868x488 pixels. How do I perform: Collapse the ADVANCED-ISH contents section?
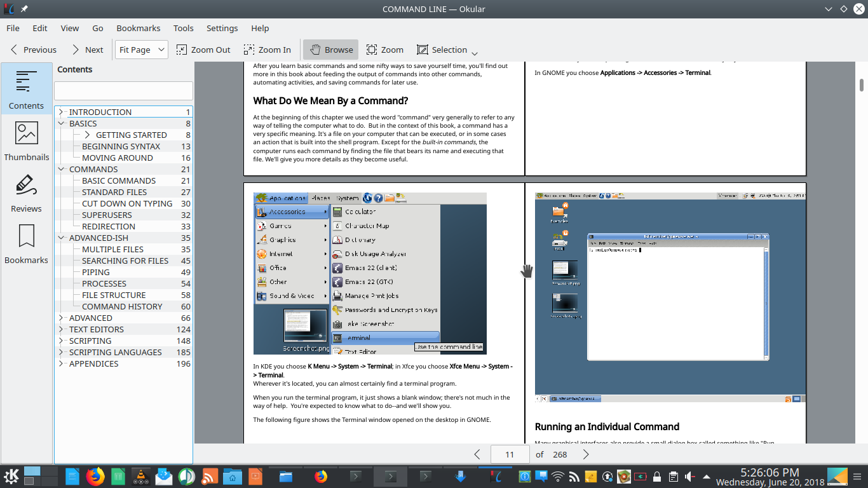(x=61, y=238)
